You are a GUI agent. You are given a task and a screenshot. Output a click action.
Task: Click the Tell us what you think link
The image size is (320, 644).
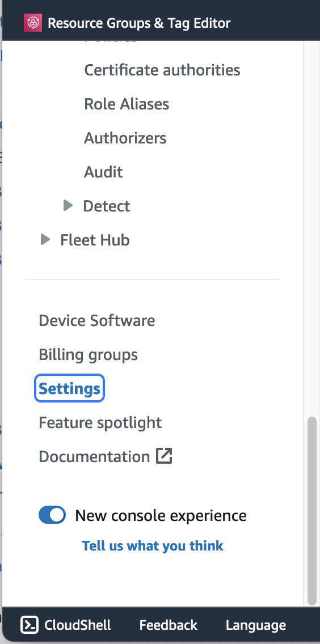point(153,546)
